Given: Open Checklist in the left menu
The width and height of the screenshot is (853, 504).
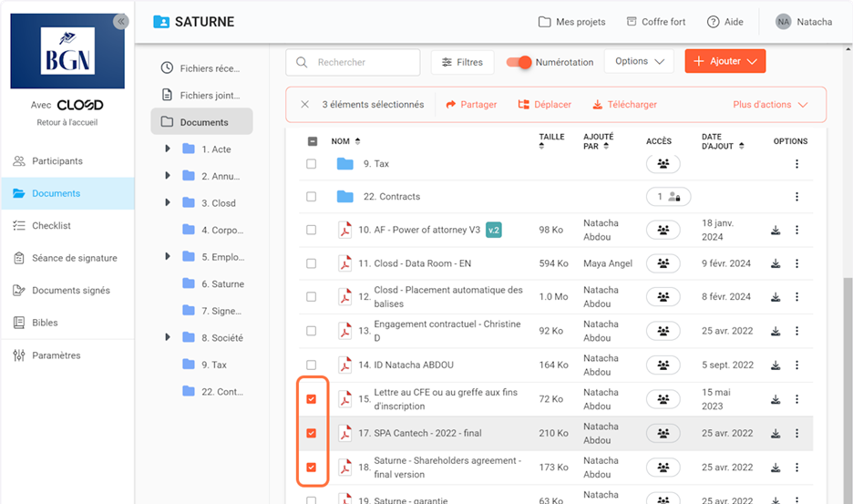Looking at the screenshot, I should [51, 226].
